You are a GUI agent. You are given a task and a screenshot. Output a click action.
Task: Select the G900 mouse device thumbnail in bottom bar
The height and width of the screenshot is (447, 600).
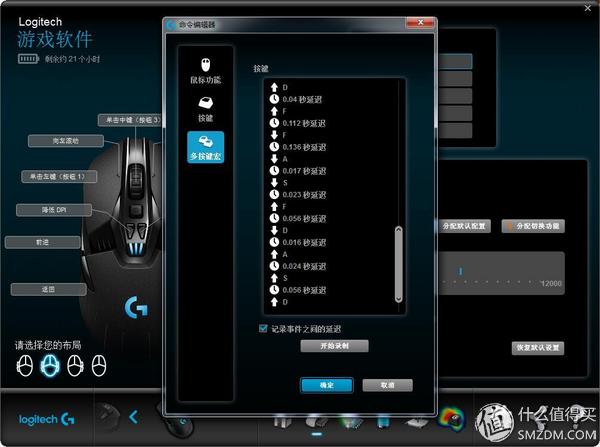(x=177, y=423)
